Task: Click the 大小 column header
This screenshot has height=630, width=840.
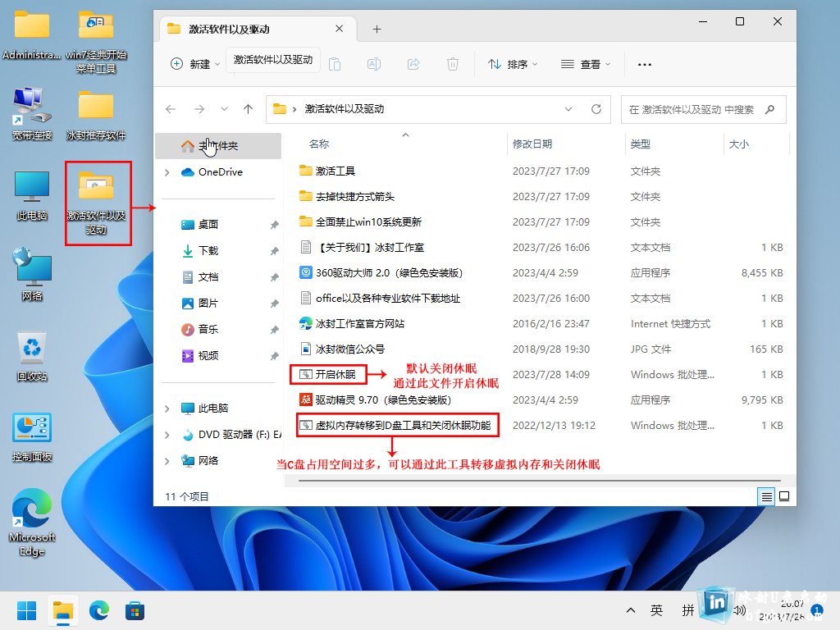Action: [x=739, y=144]
